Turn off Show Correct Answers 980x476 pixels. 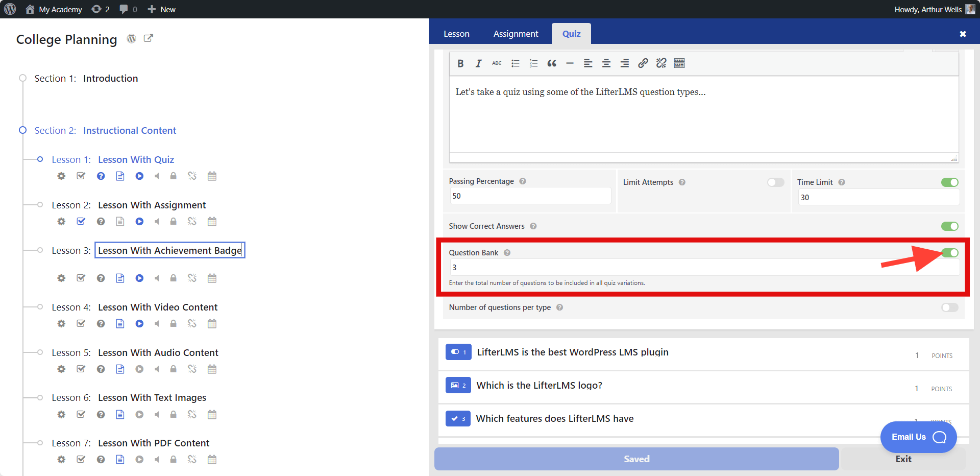(950, 226)
